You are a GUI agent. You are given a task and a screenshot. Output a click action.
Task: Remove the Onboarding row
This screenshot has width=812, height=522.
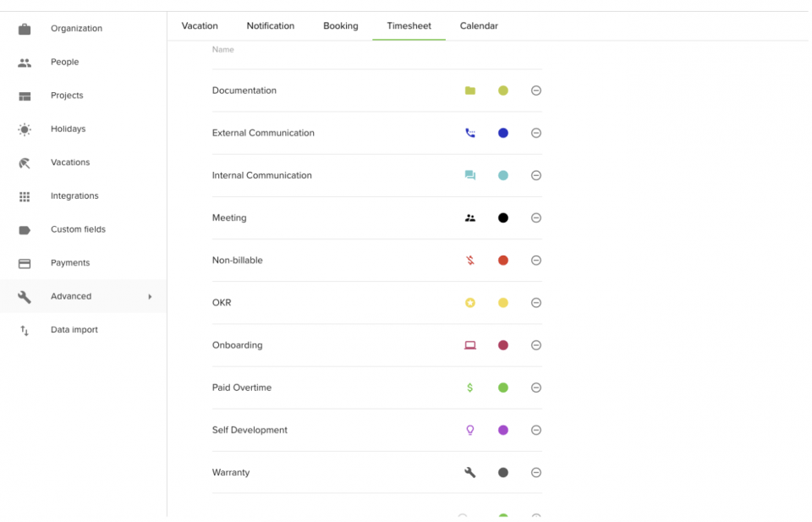tap(536, 345)
